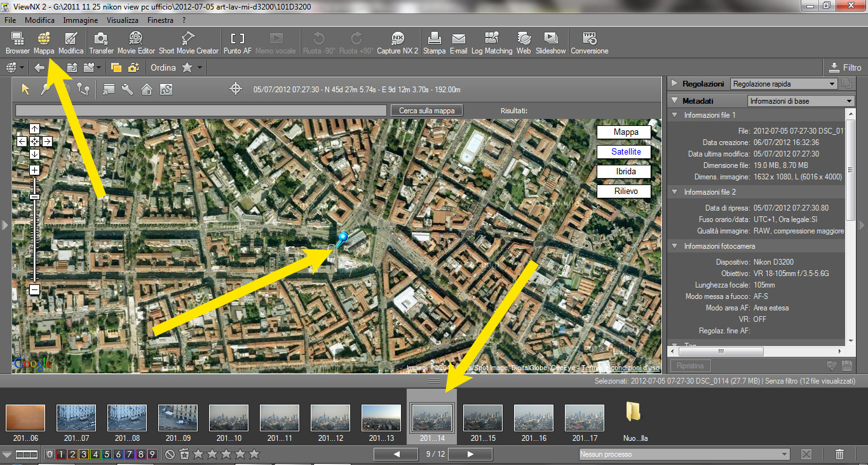Select Satellite map type
Image resolution: width=868 pixels, height=465 pixels.
[625, 152]
